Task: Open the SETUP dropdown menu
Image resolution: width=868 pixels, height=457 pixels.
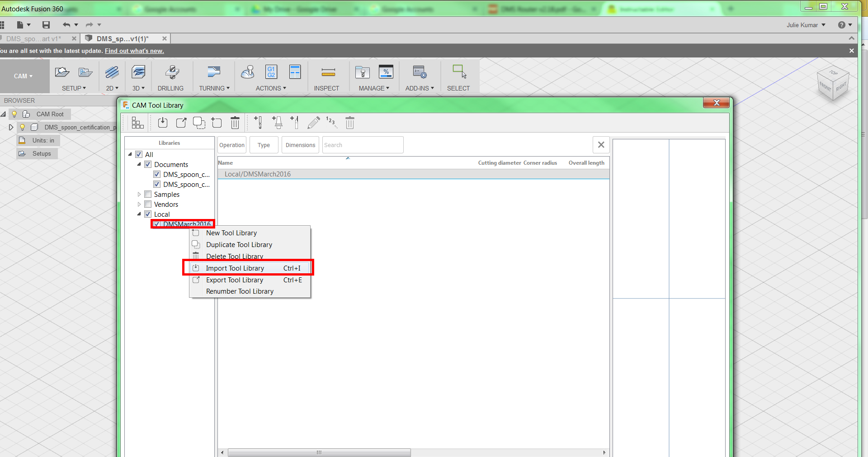Action: click(74, 88)
